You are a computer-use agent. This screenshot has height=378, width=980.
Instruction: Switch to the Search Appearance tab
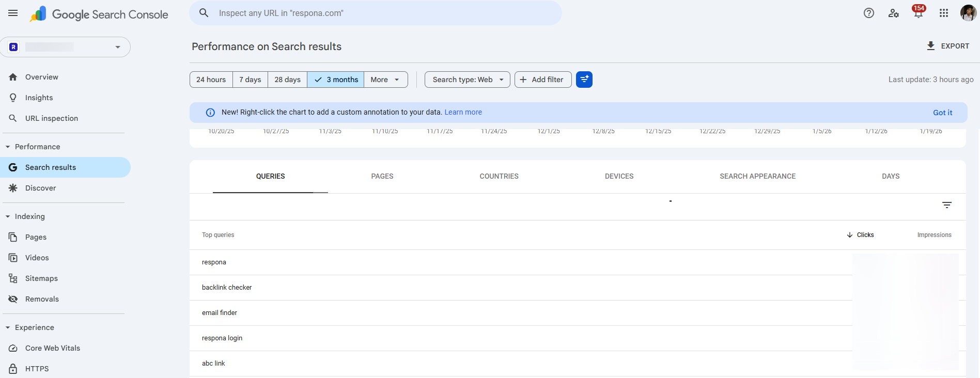pyautogui.click(x=758, y=177)
